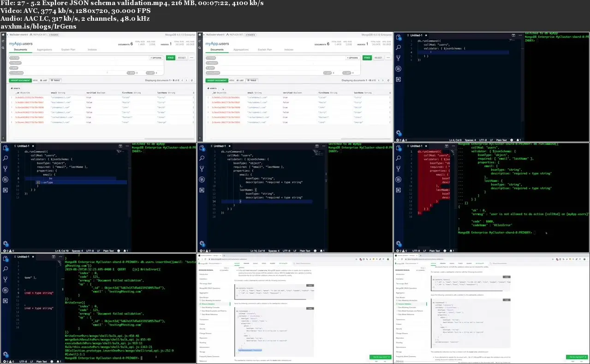Viewport: 590px width, 364px height.
Task: Open the Extensions icon in the bottom-left editor thumbnail
Action: (6, 300)
